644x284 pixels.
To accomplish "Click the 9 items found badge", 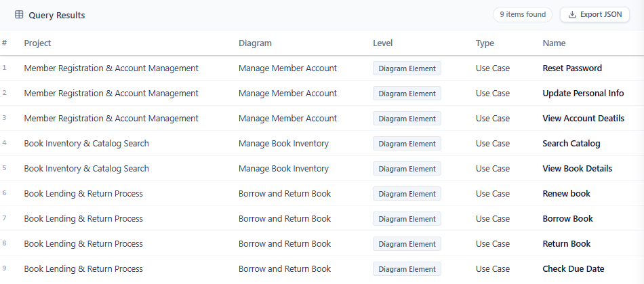I will (523, 15).
